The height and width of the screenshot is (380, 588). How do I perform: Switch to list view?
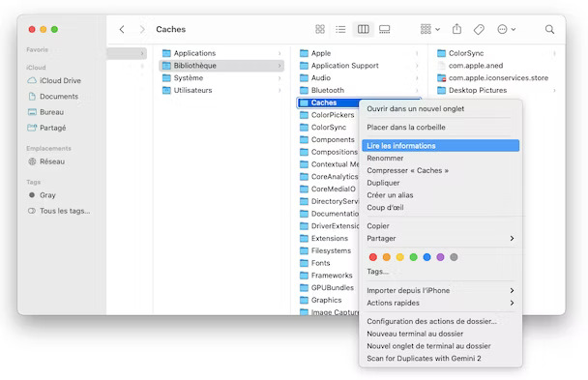pos(340,29)
